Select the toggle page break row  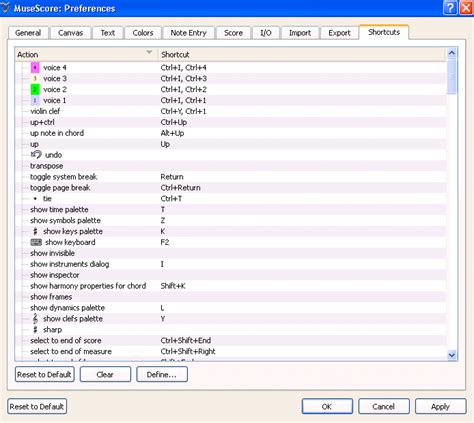230,188
